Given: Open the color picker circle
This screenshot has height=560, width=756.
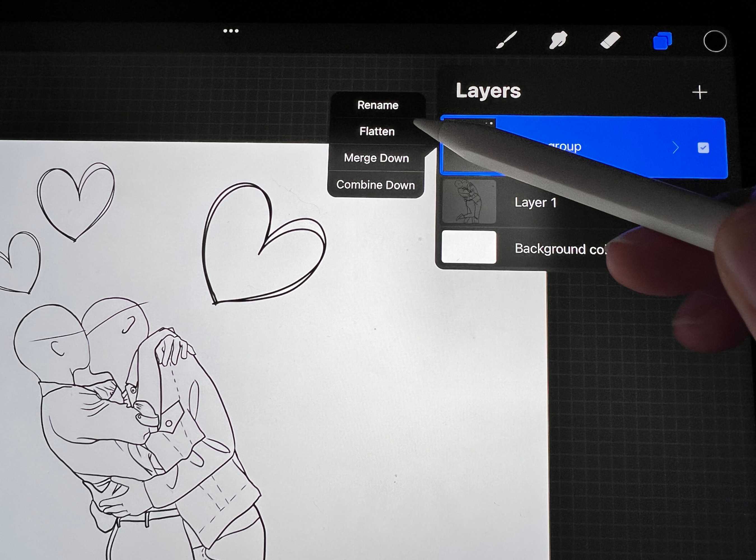Looking at the screenshot, I should [715, 41].
